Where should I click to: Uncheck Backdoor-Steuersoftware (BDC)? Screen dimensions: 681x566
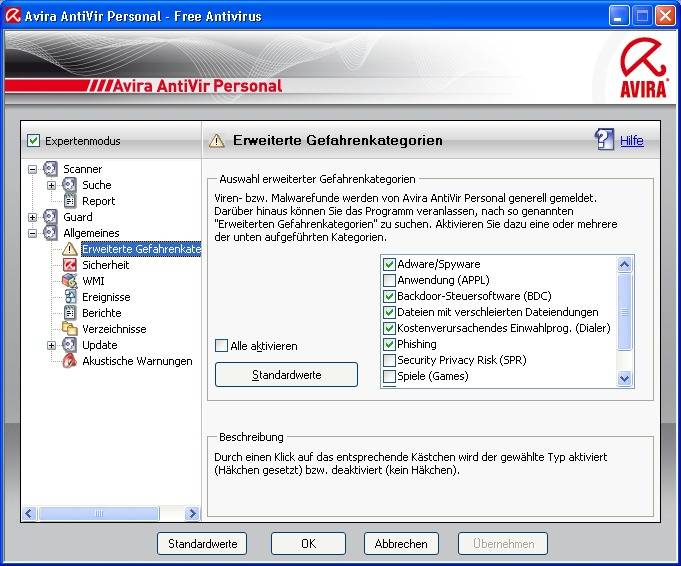click(389, 296)
